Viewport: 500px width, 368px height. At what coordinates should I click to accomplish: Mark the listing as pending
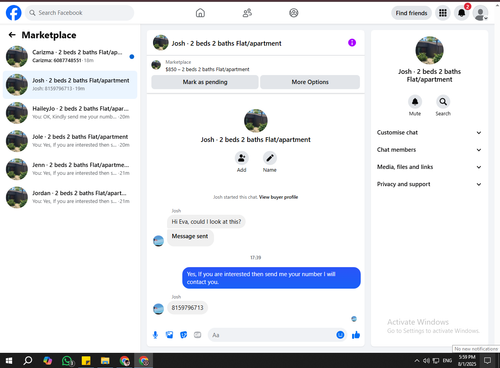pos(205,82)
